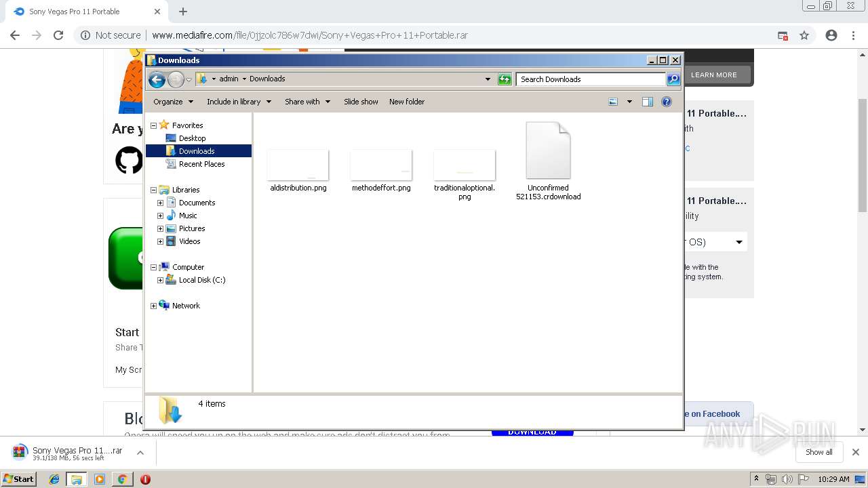Create a New folder
Screen dimensions: 868x488
[x=407, y=102]
